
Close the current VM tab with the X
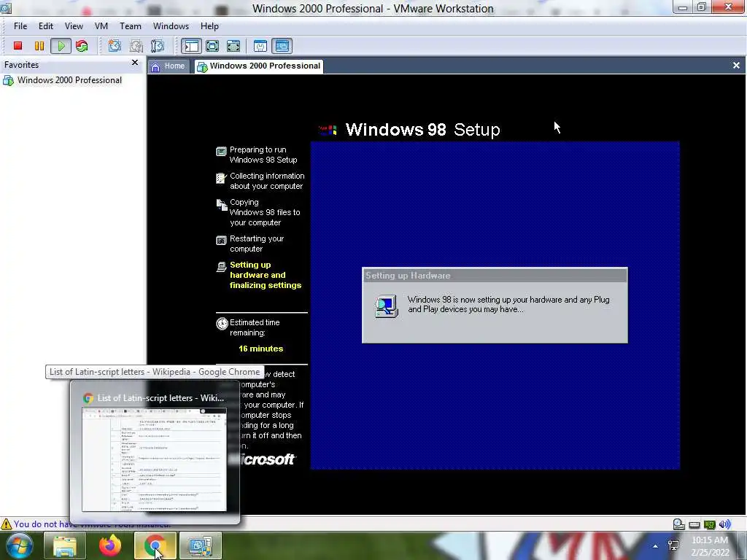[x=736, y=65]
